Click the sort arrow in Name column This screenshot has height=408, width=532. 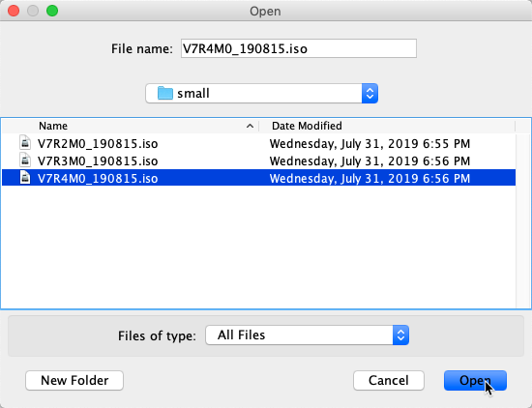tap(251, 126)
